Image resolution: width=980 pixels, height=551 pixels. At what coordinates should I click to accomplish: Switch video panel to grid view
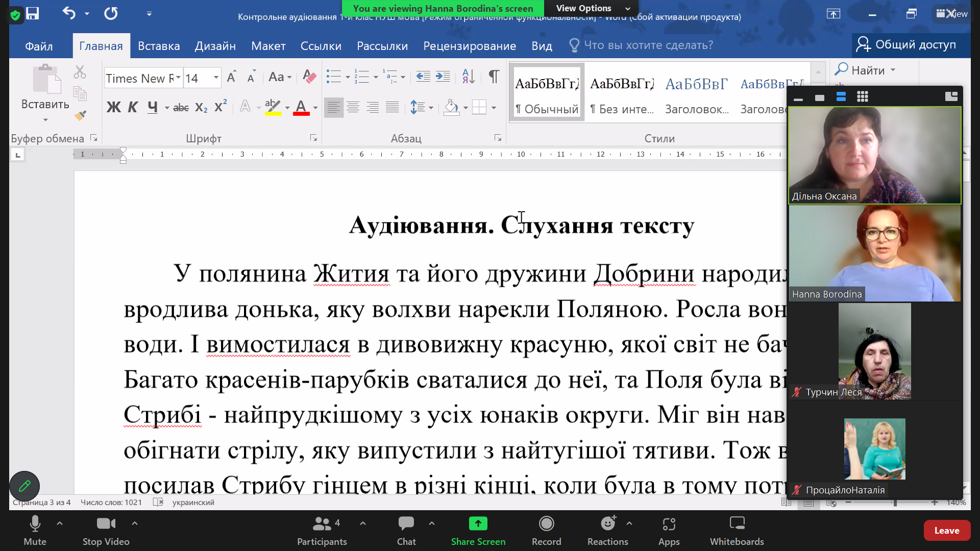coord(862,97)
